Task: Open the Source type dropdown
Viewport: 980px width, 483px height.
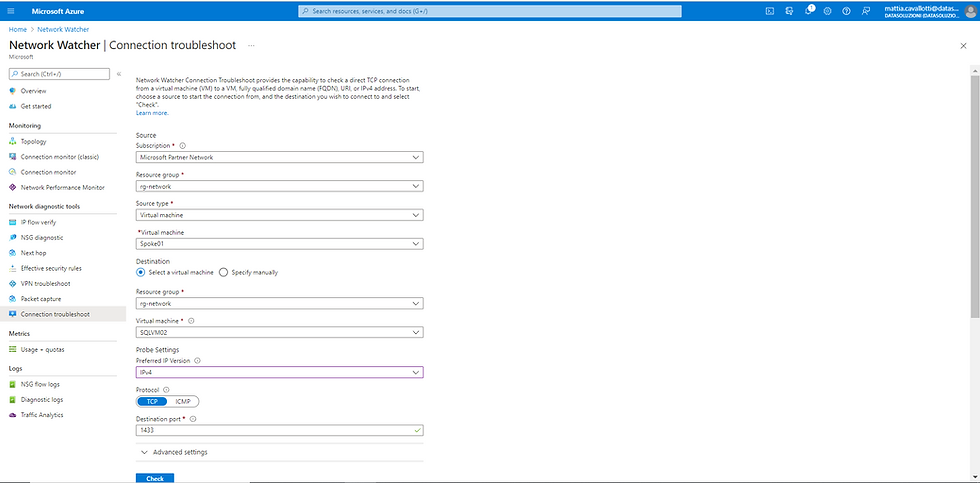Action: pyautogui.click(x=279, y=215)
